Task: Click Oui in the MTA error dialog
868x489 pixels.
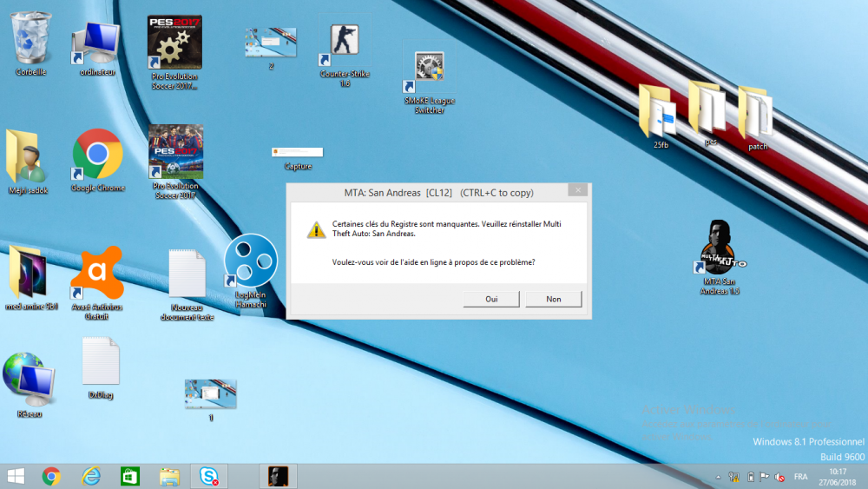Action: pyautogui.click(x=491, y=299)
